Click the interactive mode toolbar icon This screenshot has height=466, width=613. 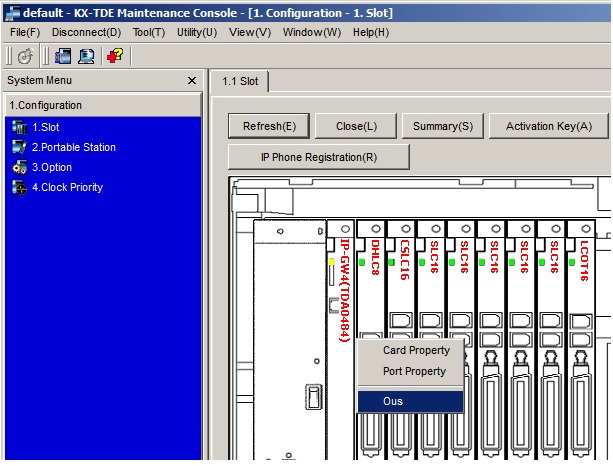pos(25,56)
